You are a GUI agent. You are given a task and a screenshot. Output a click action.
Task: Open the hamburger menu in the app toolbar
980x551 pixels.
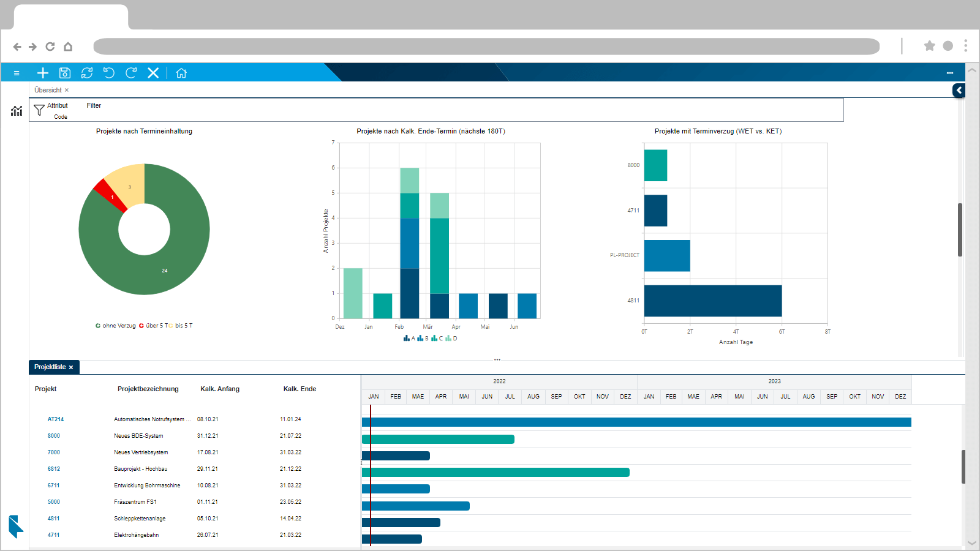[x=17, y=73]
